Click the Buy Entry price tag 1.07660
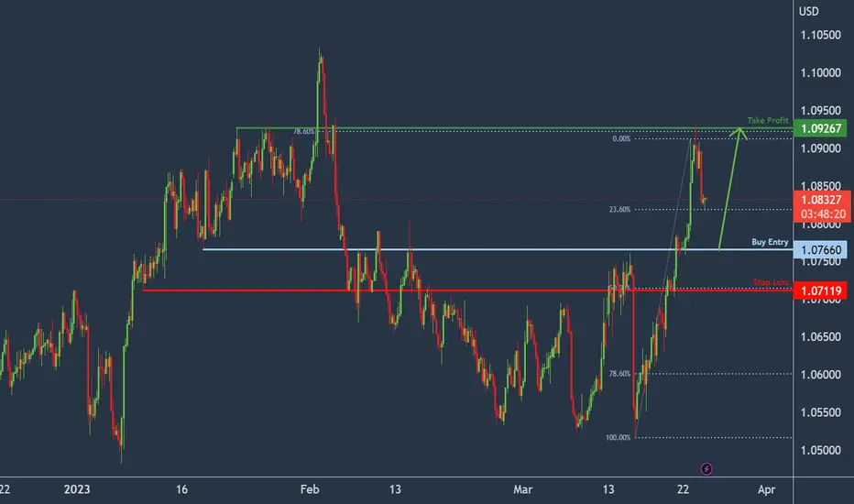The height and width of the screenshot is (504, 854). (x=820, y=250)
